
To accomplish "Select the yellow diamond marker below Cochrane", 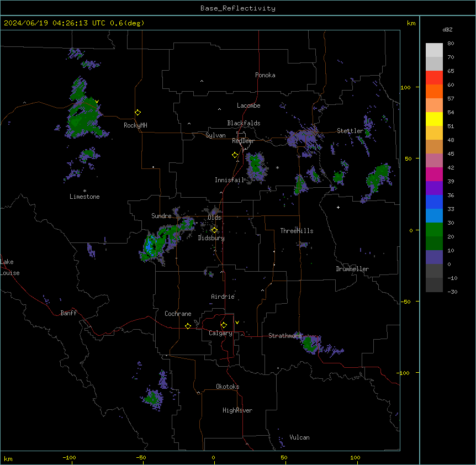I will [x=188, y=326].
